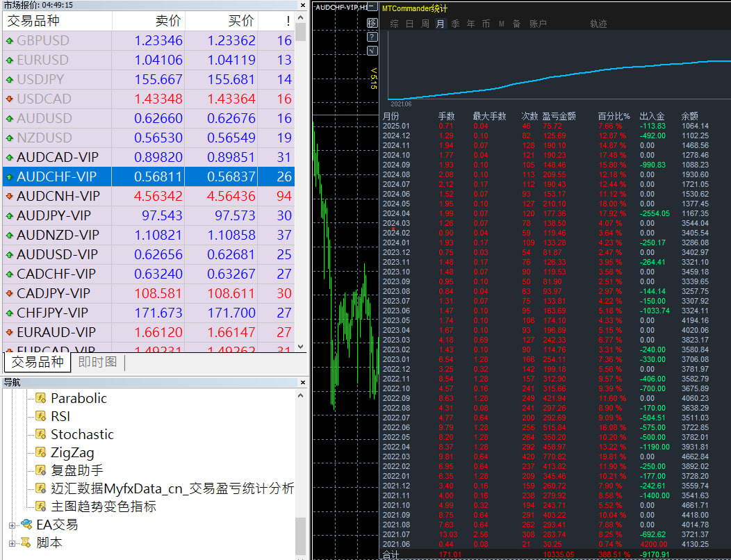Screen dimensions: 731x560
Task: Click the 2022.03 month row in statistics
Action: point(545,456)
